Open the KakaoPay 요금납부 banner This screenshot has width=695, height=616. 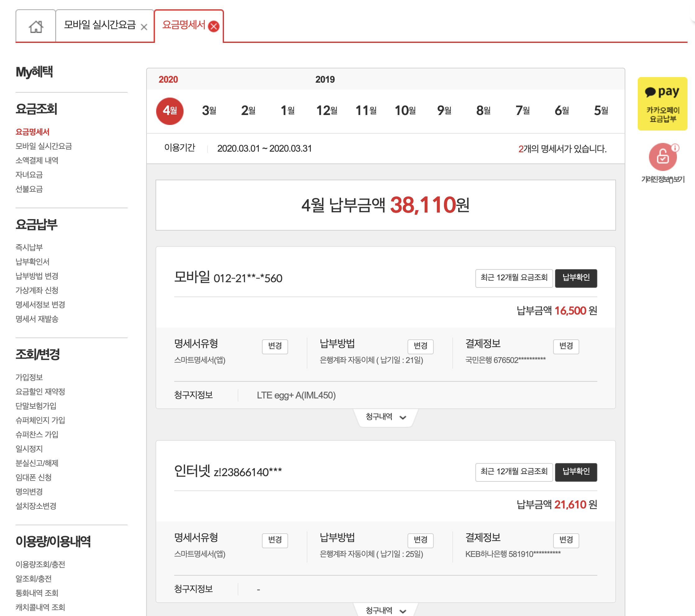[662, 103]
